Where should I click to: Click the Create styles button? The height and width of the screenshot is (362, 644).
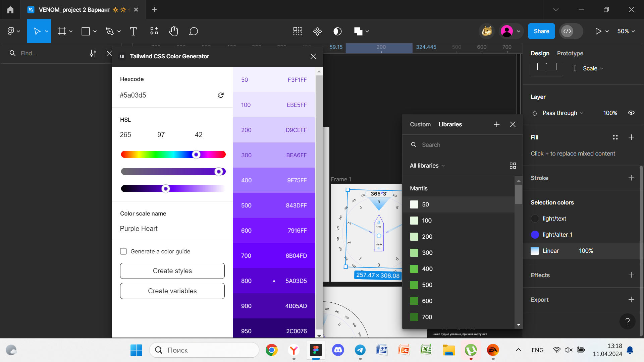tap(172, 271)
